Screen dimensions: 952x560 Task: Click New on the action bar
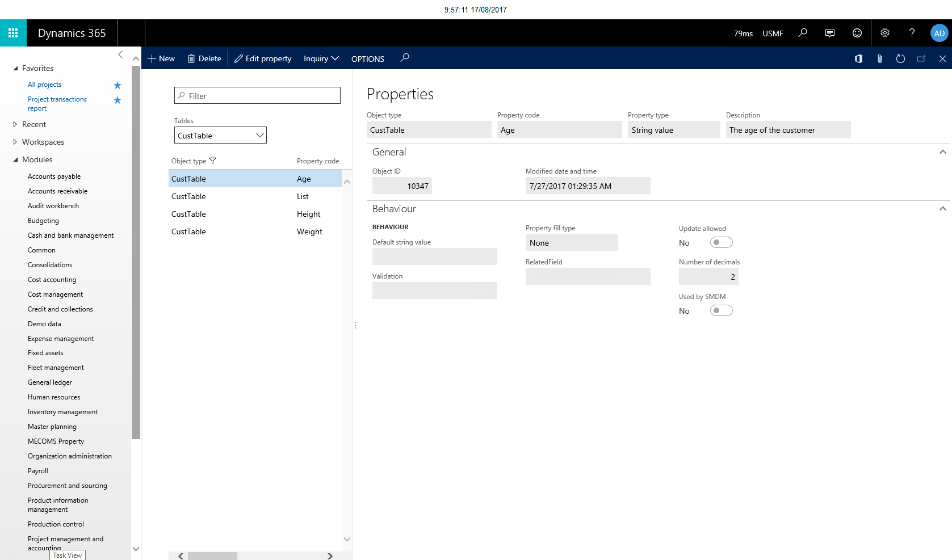(161, 58)
